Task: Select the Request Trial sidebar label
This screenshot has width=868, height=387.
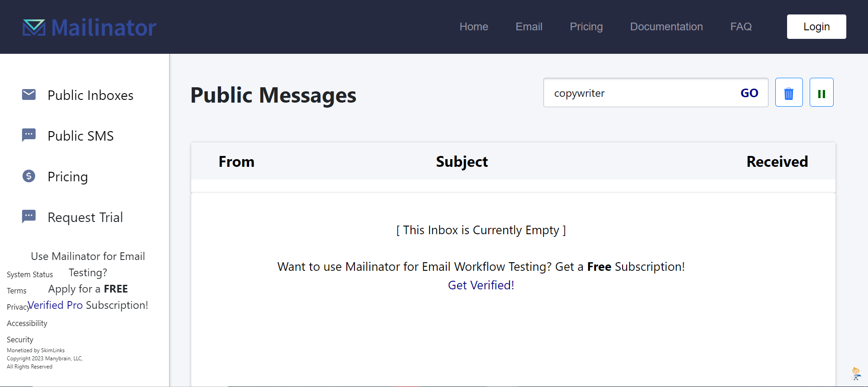Action: [x=85, y=217]
